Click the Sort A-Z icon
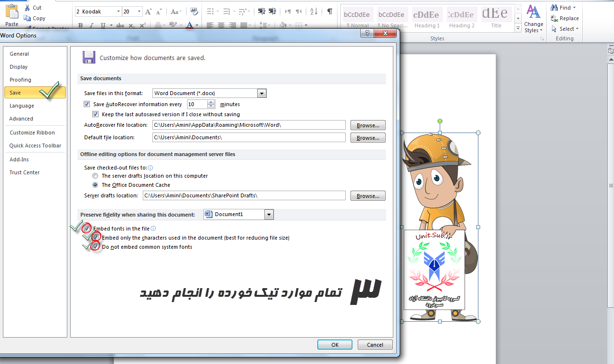The image size is (614, 364). coord(313,11)
